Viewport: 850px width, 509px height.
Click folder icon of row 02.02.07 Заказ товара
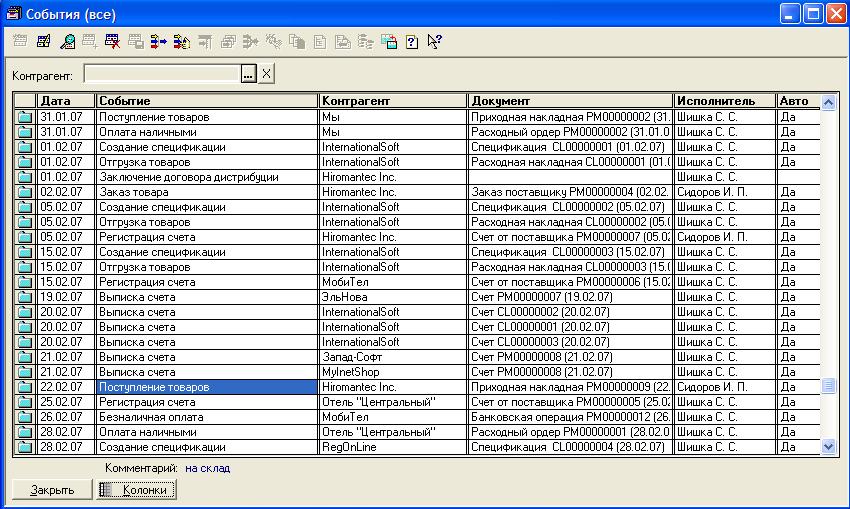click(x=24, y=192)
